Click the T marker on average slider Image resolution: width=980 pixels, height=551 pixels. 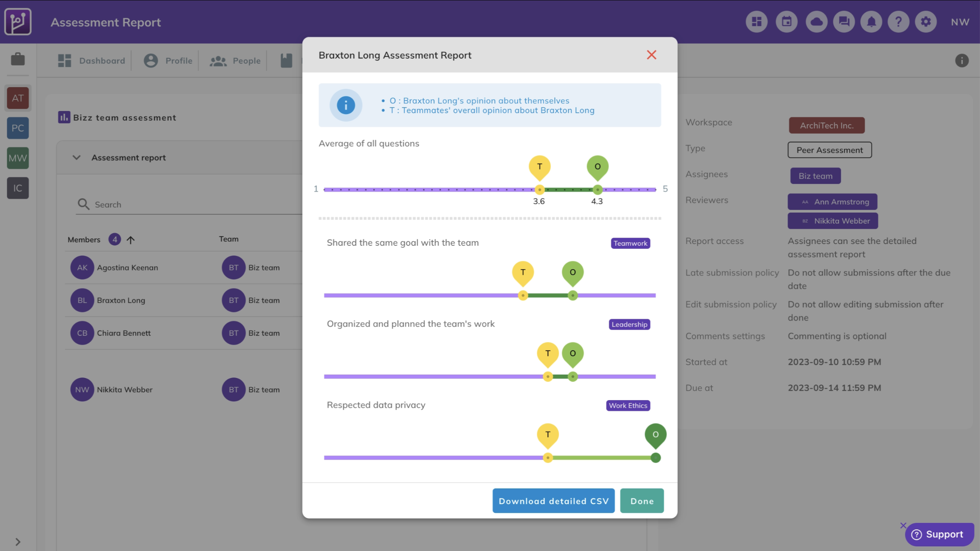click(x=539, y=167)
